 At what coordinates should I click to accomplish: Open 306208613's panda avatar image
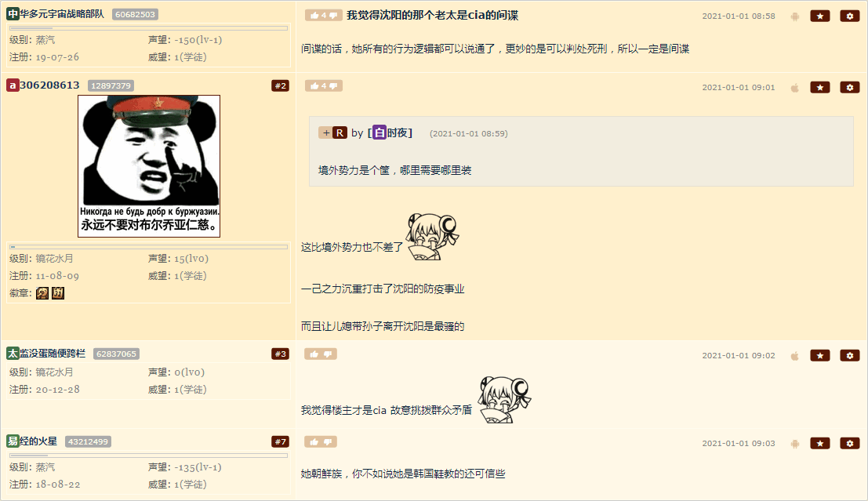tap(149, 166)
